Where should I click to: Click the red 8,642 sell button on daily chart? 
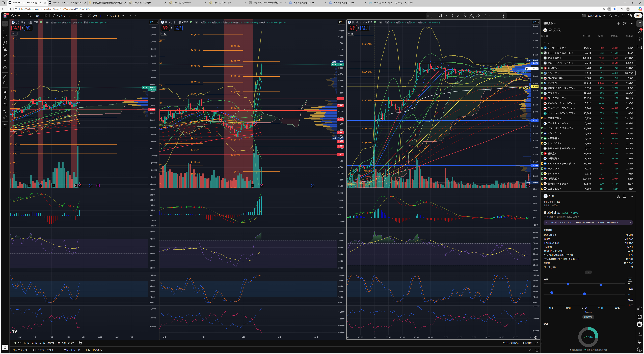[165, 28]
